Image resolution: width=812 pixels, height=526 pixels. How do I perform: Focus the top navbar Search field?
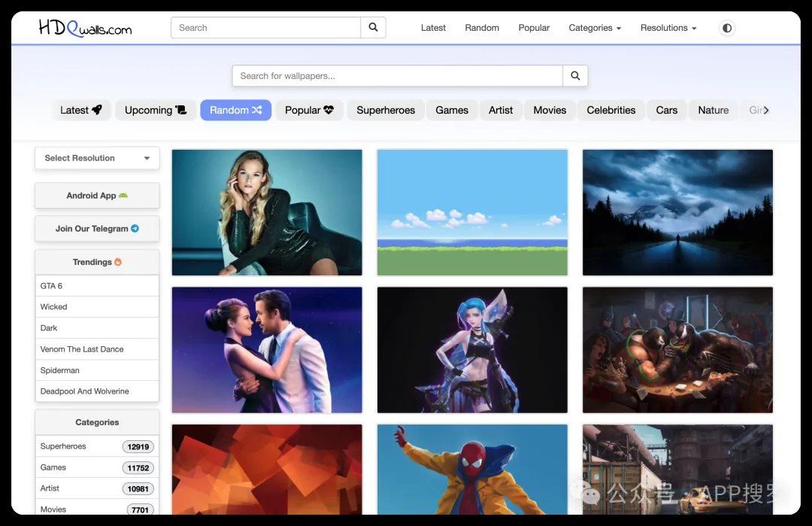(265, 27)
